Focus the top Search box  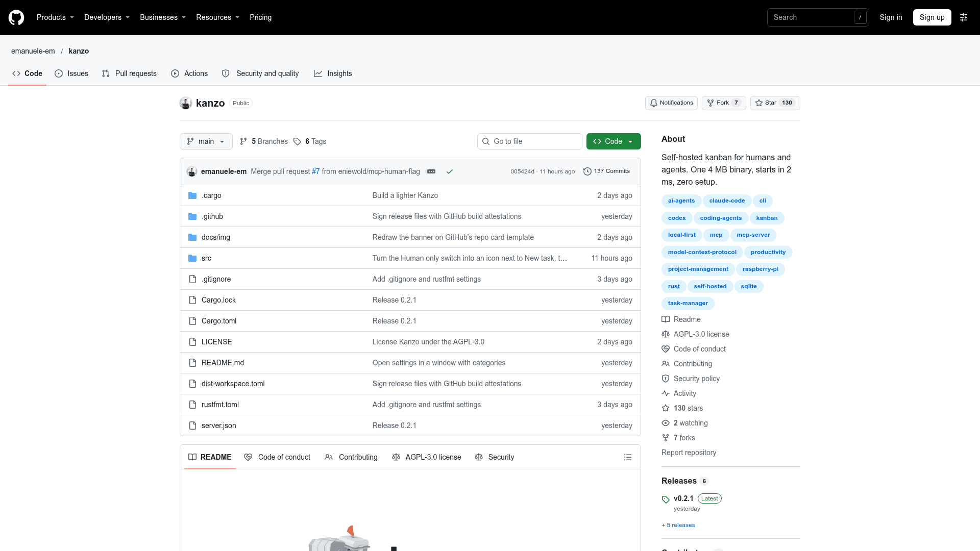tap(818, 17)
